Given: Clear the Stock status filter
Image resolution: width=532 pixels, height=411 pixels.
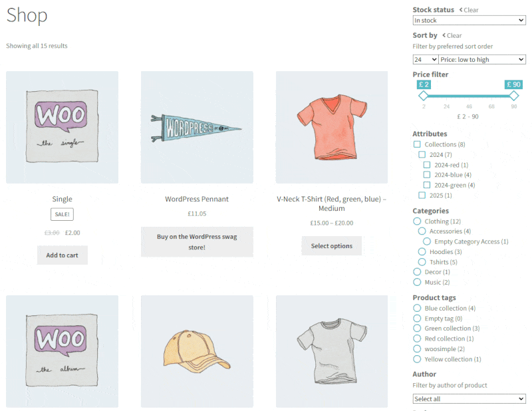Looking at the screenshot, I should tap(469, 10).
